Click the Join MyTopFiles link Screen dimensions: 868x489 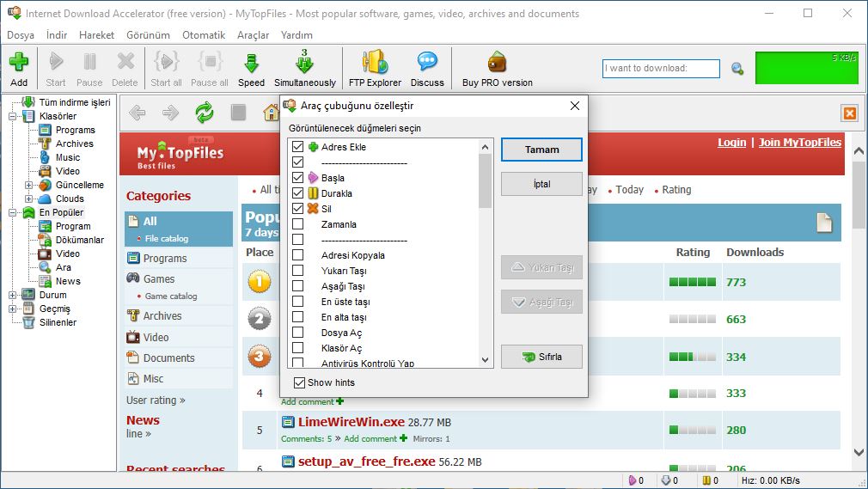(x=800, y=143)
